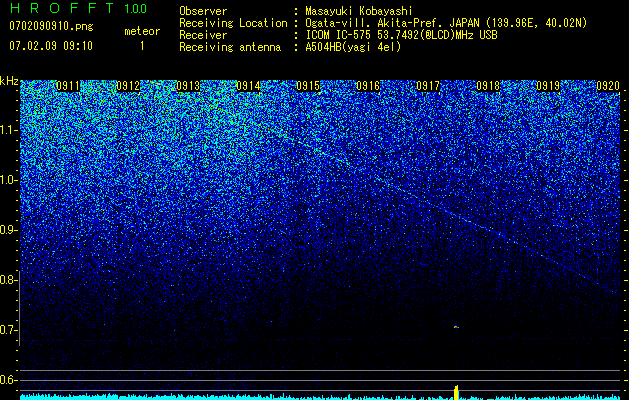This screenshot has width=629, height=400.
Task: Click the 1.1 kHz axis label
Action: coord(7,130)
